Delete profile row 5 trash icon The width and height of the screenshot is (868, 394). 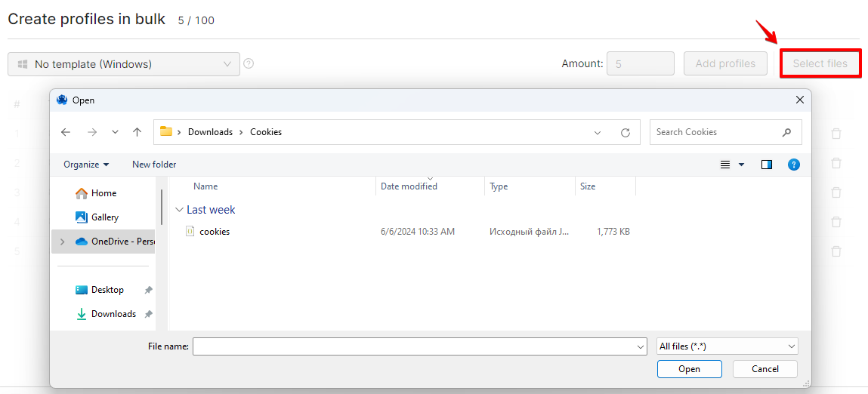[836, 251]
